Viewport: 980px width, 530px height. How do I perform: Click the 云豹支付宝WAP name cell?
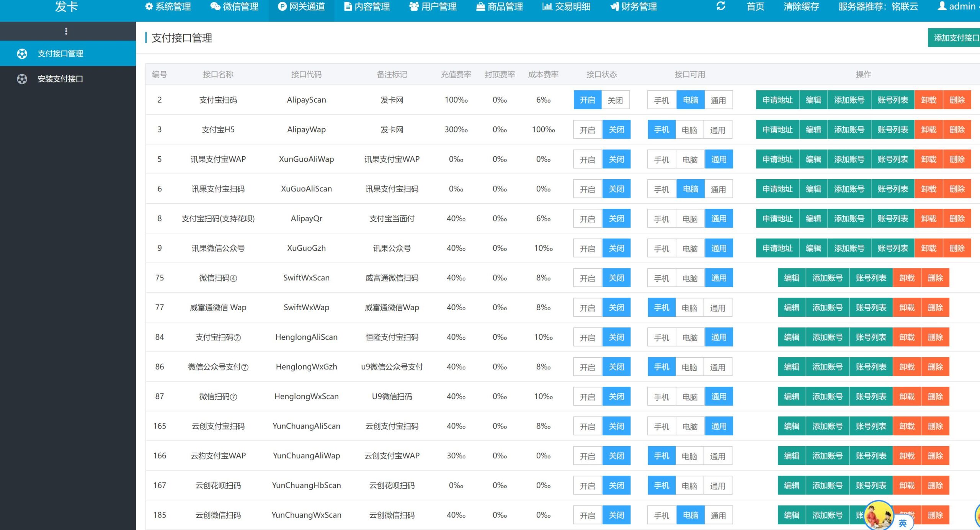click(218, 456)
